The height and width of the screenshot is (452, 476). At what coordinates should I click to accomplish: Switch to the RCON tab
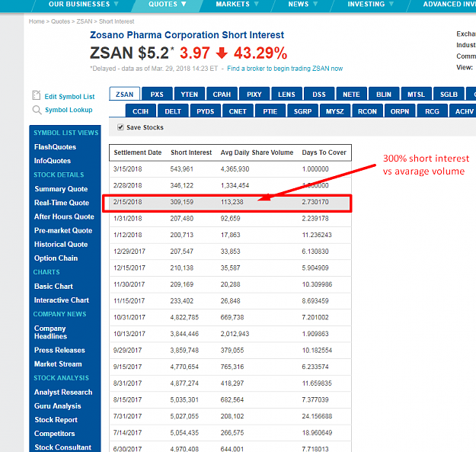click(367, 111)
